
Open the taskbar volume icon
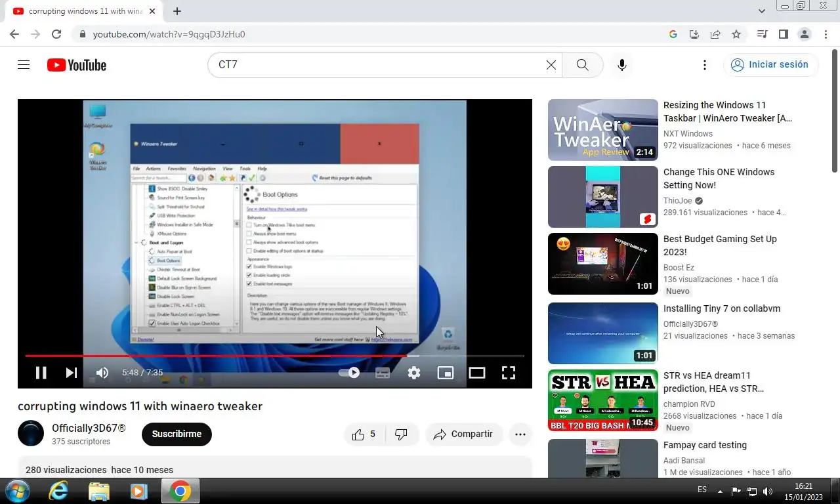[x=768, y=491]
